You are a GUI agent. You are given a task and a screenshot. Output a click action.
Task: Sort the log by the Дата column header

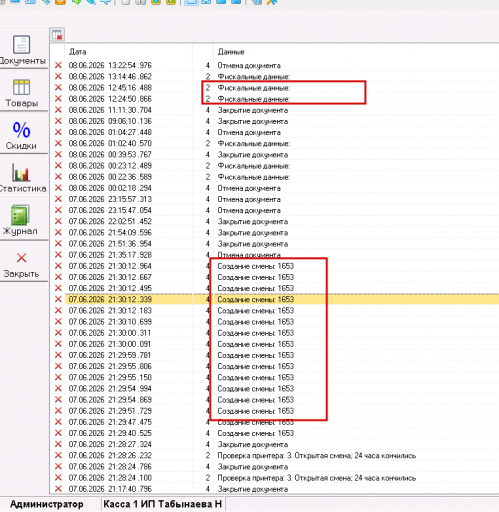point(78,52)
